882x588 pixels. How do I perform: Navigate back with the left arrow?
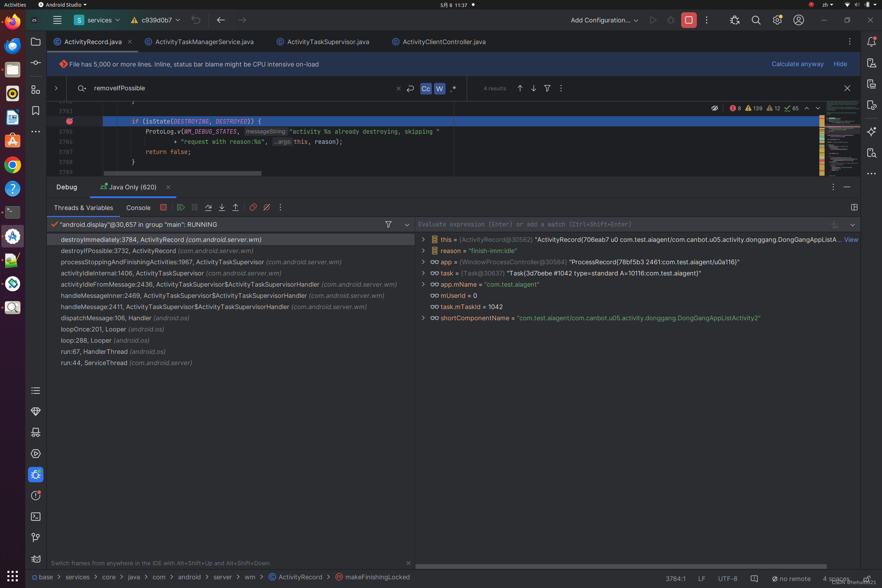pos(221,20)
